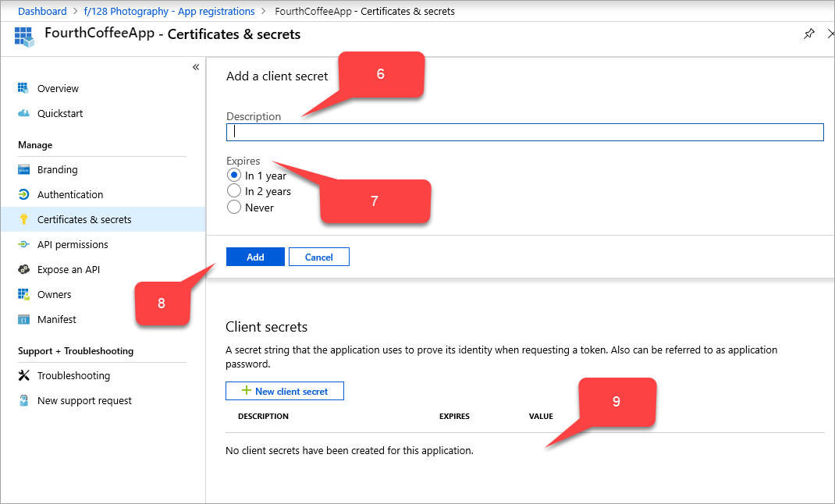Pin this blade to the dashboard
Viewport: 835px width, 504px height.
[x=809, y=34]
